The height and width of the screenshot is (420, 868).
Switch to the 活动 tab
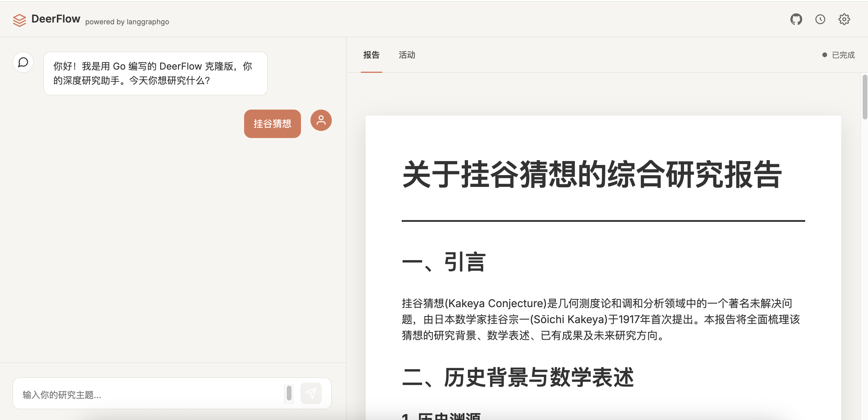click(407, 55)
